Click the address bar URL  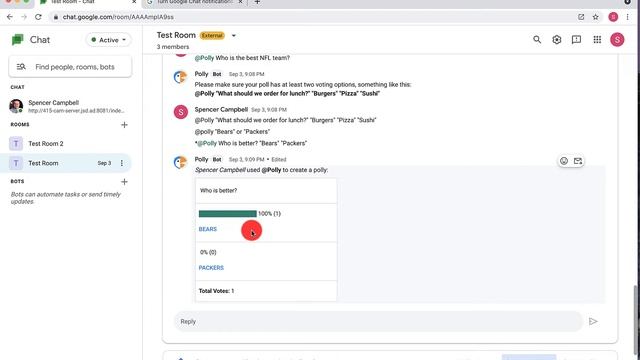[x=118, y=17]
